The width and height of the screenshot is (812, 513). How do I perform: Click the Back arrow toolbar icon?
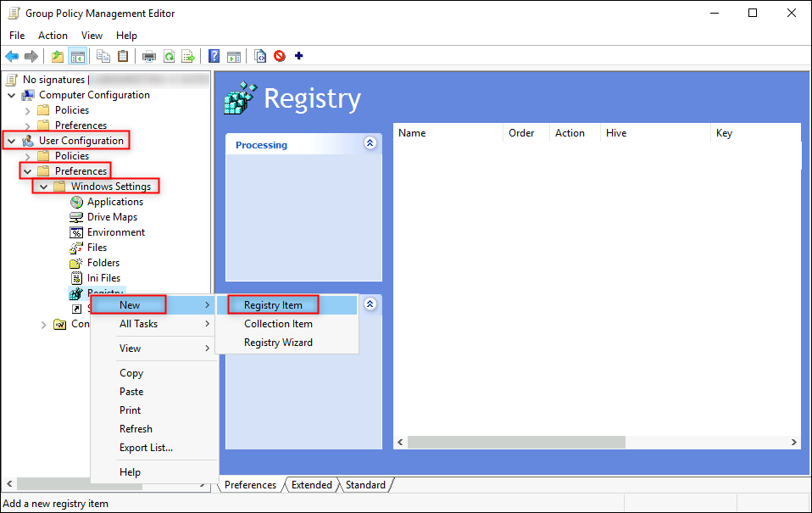[x=12, y=56]
